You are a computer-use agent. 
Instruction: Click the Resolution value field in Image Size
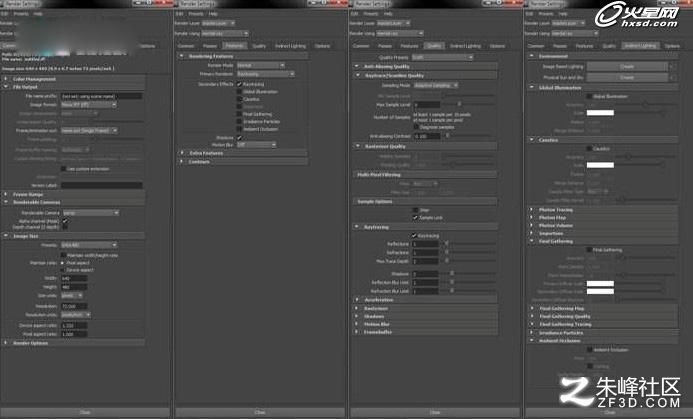click(74, 306)
